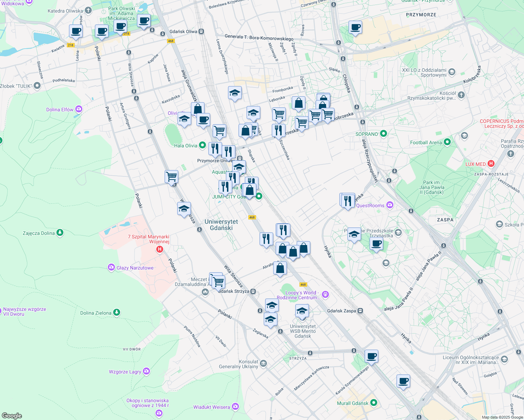Image resolution: width=524 pixels, height=420 pixels.
Task: Select the QuestRooms camera pin
Action: 390,205
